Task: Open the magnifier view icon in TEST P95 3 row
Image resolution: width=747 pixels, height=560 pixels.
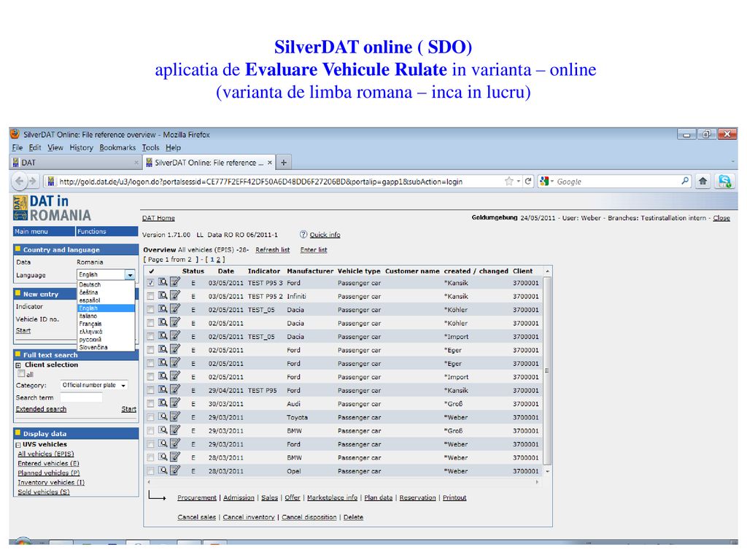Action: 163,282
